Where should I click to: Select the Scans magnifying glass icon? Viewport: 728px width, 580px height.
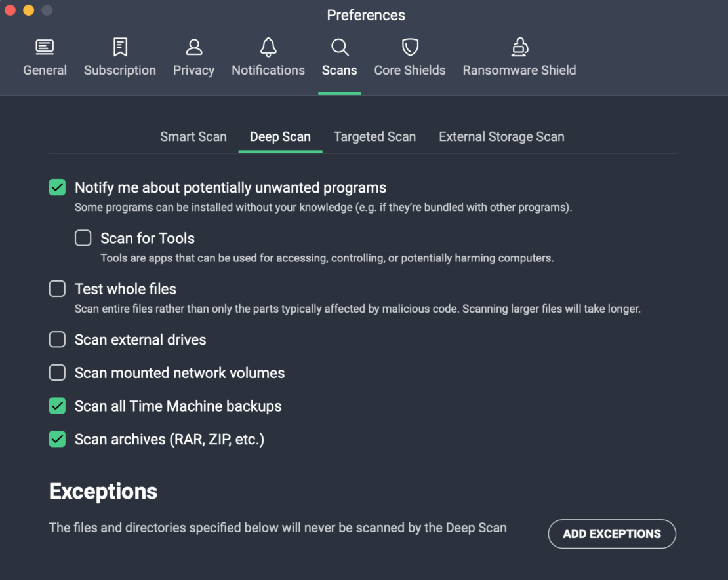(339, 56)
